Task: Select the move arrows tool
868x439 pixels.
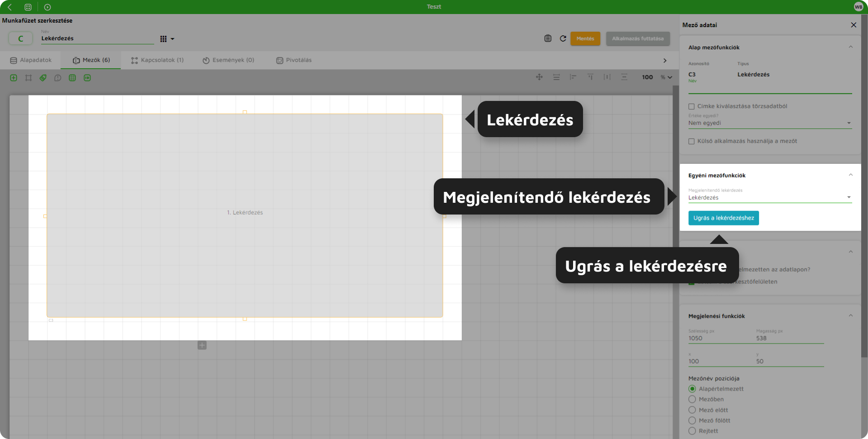Action: coord(539,77)
